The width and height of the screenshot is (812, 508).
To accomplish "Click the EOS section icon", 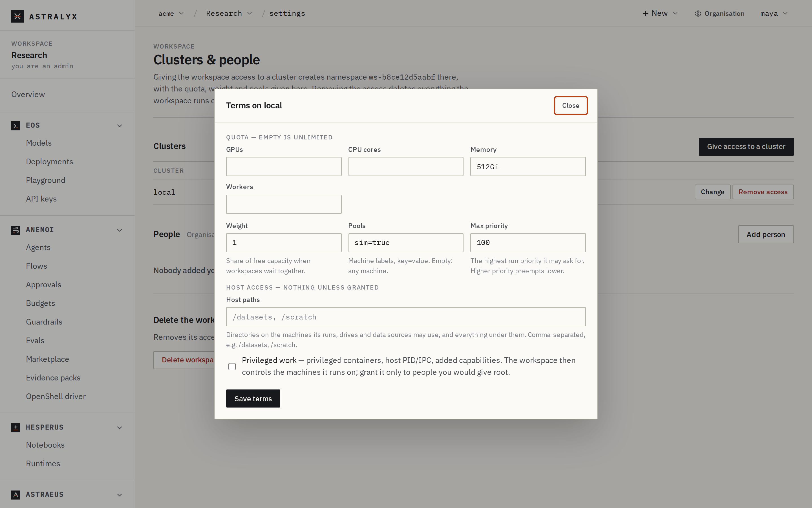I will [x=16, y=126].
